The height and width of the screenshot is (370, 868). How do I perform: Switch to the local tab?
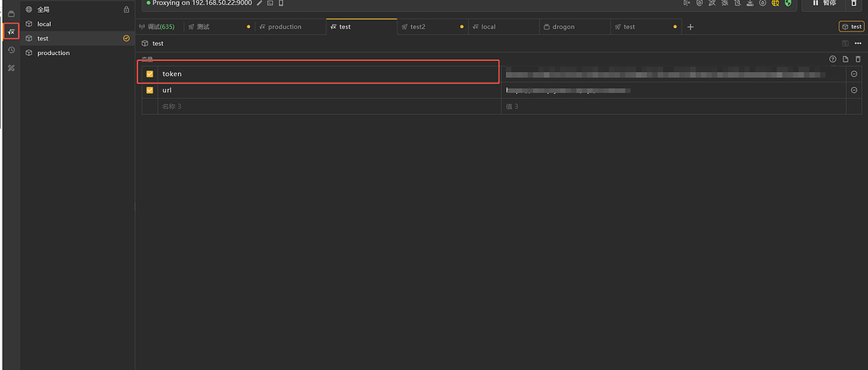(x=504, y=26)
